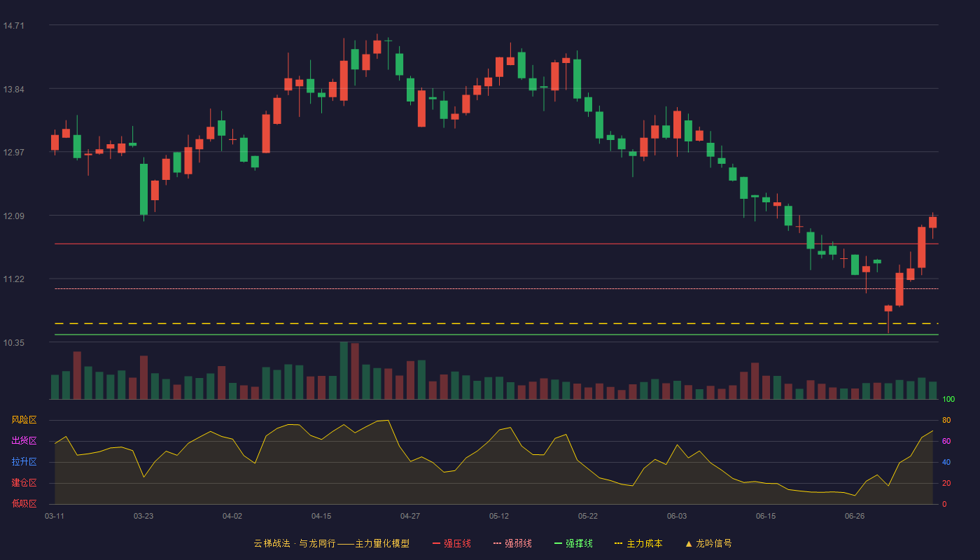Click the 06-03 date label
Viewport: 980px width, 560px height.
[677, 516]
